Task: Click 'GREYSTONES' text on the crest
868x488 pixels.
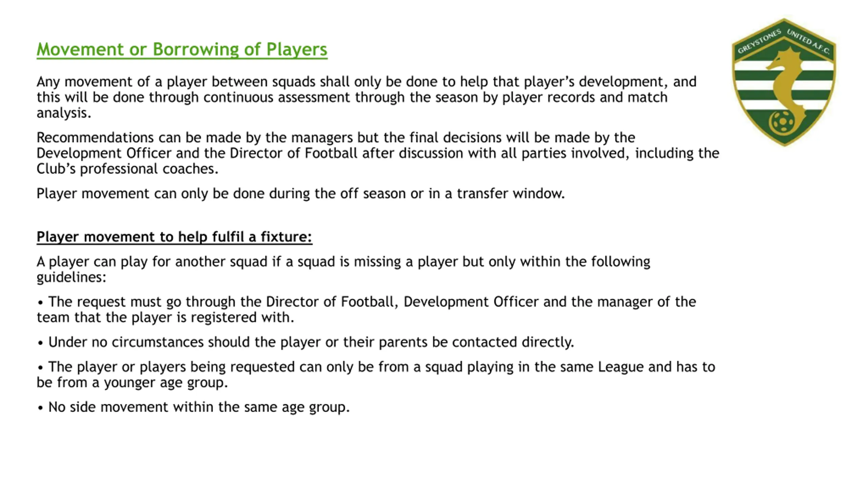Action: point(759,41)
